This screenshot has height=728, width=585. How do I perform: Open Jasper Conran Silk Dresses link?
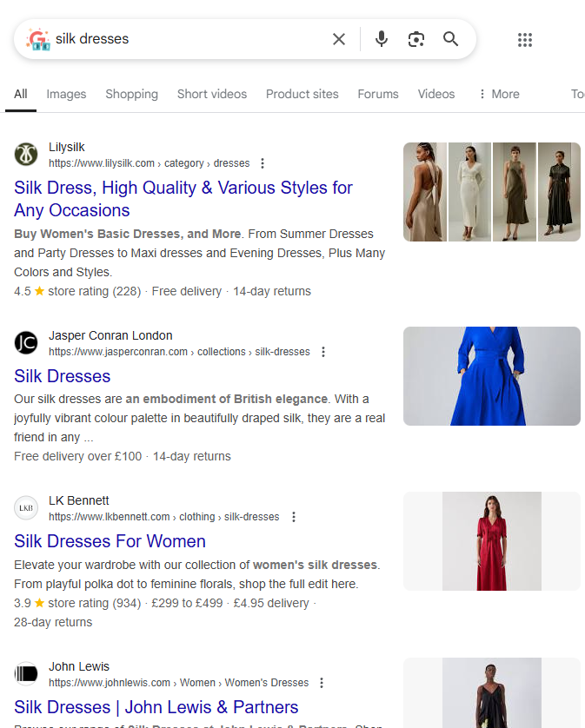(63, 376)
